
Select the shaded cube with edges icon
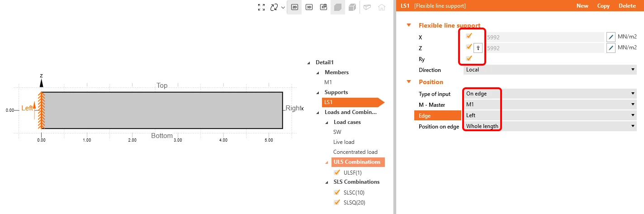(x=352, y=7)
